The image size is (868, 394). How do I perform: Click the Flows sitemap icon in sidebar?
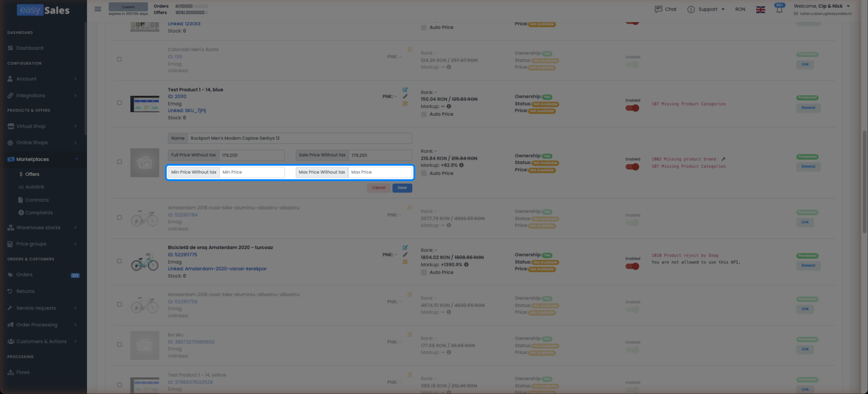[x=10, y=373]
